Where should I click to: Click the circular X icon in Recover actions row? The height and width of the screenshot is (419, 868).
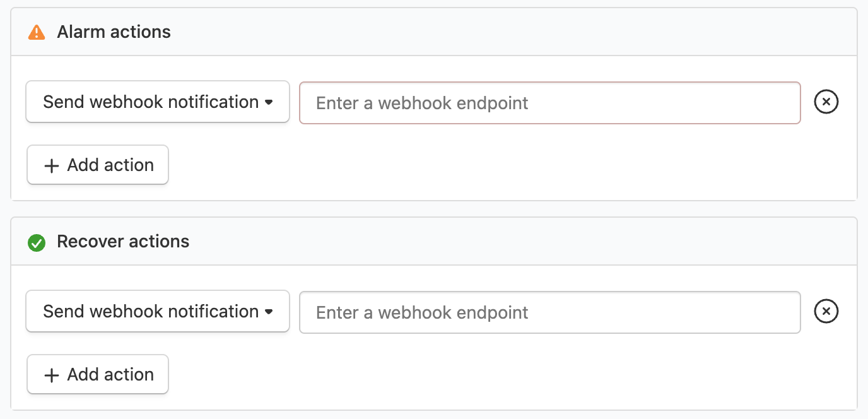826,311
